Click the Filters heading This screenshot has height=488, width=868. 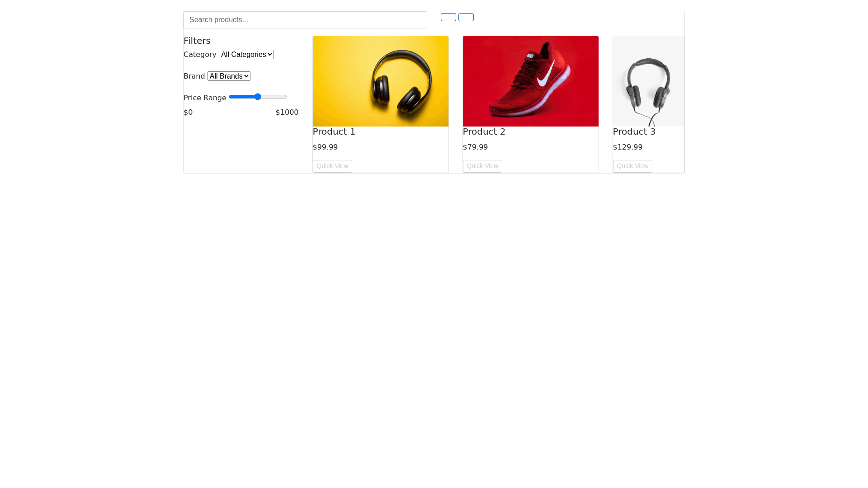197,41
